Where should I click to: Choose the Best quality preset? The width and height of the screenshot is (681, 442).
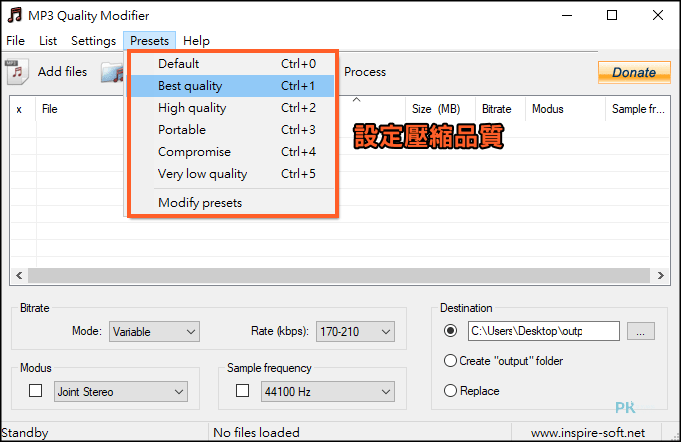[233, 86]
